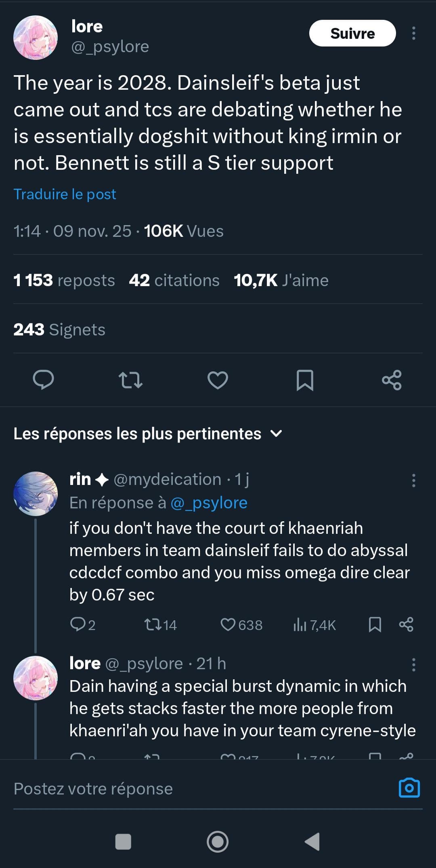Share the main post
Viewport: 436px width, 868px height.
point(392,380)
